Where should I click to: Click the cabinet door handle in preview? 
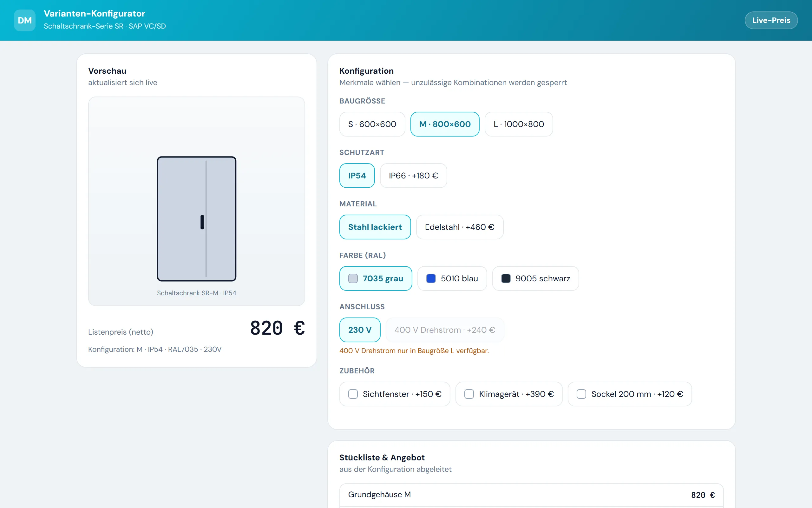click(x=202, y=222)
